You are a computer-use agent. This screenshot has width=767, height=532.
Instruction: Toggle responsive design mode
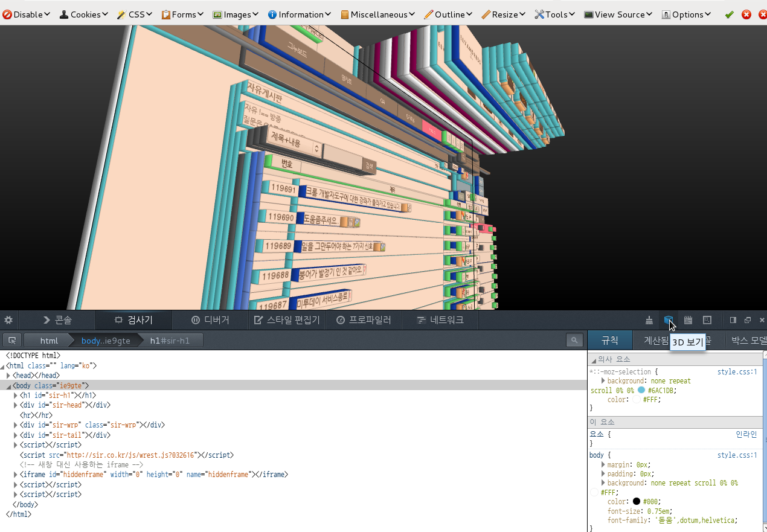[x=707, y=320]
